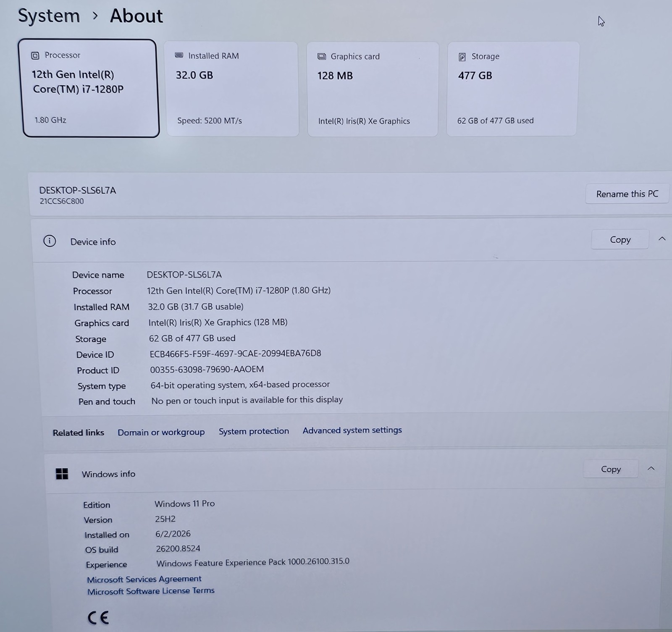The height and width of the screenshot is (632, 672).
Task: Open the System protection link
Action: (254, 431)
